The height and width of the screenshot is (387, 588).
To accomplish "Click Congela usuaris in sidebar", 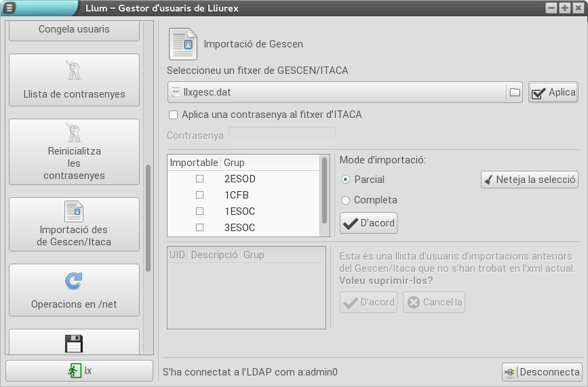I will click(74, 30).
